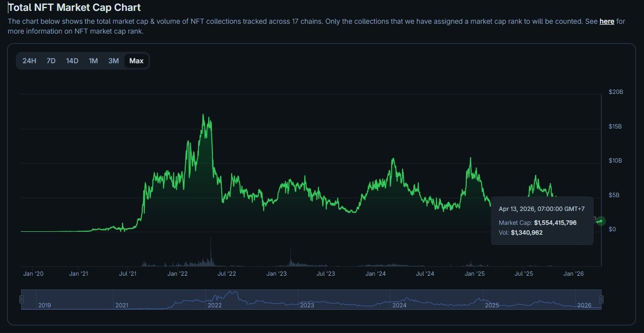Switch chart to 7D range
The height and width of the screenshot is (333, 644).
(x=51, y=61)
